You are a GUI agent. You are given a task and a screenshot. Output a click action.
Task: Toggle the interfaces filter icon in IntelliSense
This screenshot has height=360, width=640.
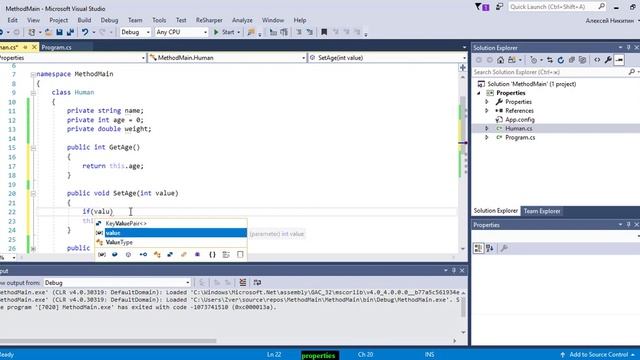click(143, 255)
